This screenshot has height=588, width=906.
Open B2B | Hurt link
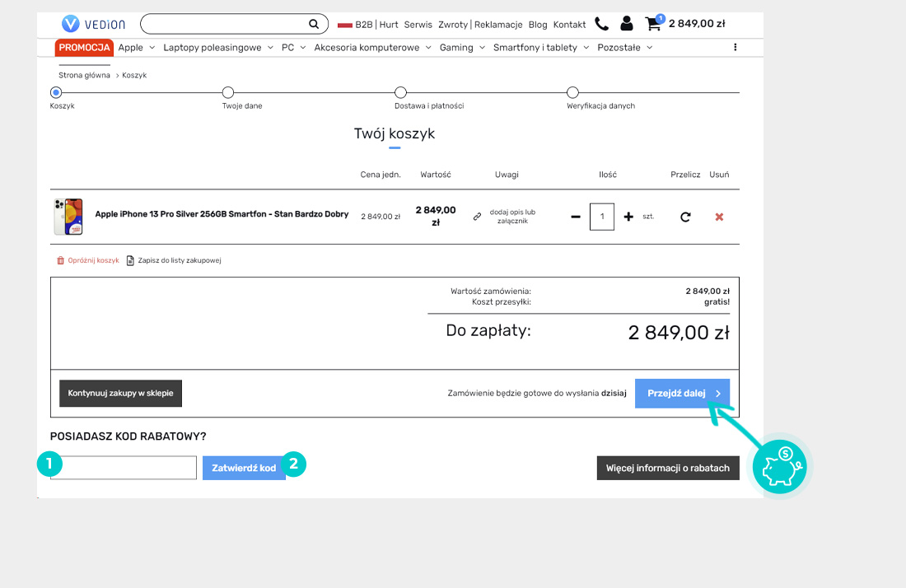click(376, 24)
